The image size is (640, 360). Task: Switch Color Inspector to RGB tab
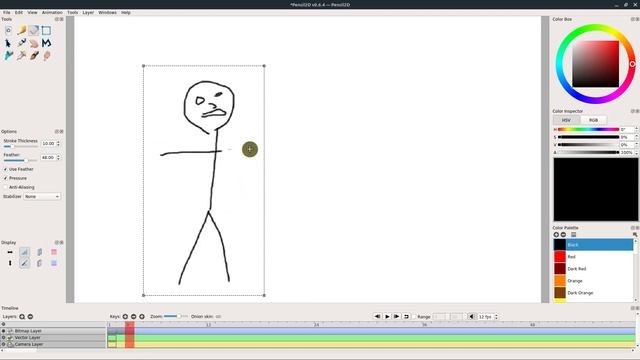click(x=593, y=120)
